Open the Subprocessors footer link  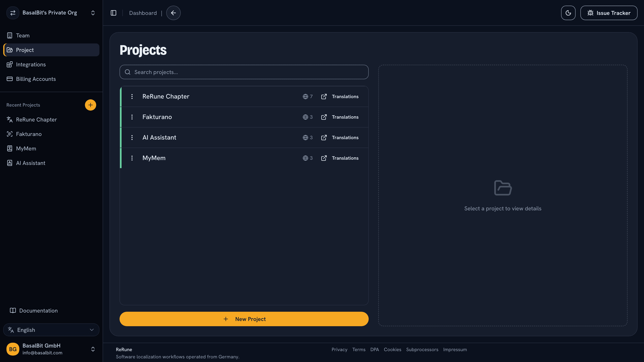[422, 350]
